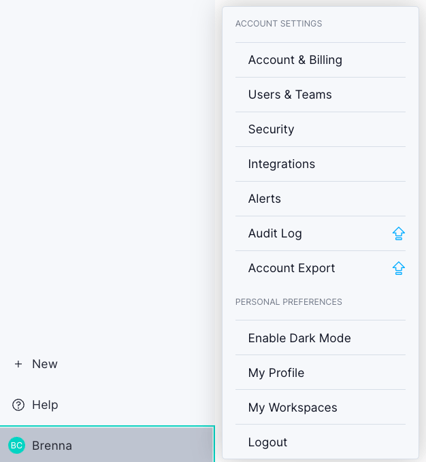Select Logout
Viewport: 426px width, 462px height.
[320, 442]
